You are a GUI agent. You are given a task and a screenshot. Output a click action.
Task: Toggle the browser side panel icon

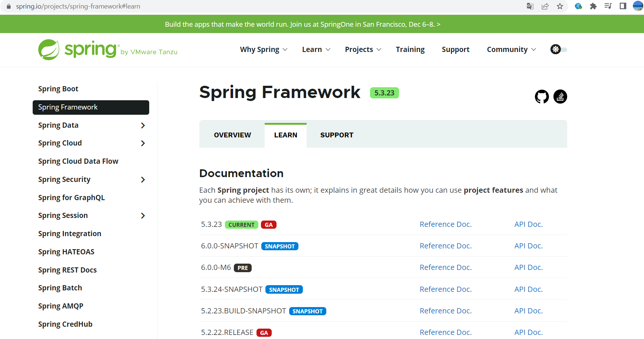point(623,6)
